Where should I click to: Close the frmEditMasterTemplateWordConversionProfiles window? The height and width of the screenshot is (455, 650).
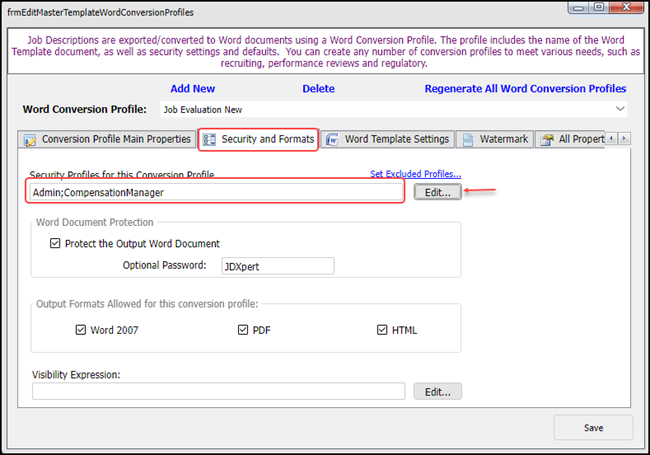pos(626,7)
